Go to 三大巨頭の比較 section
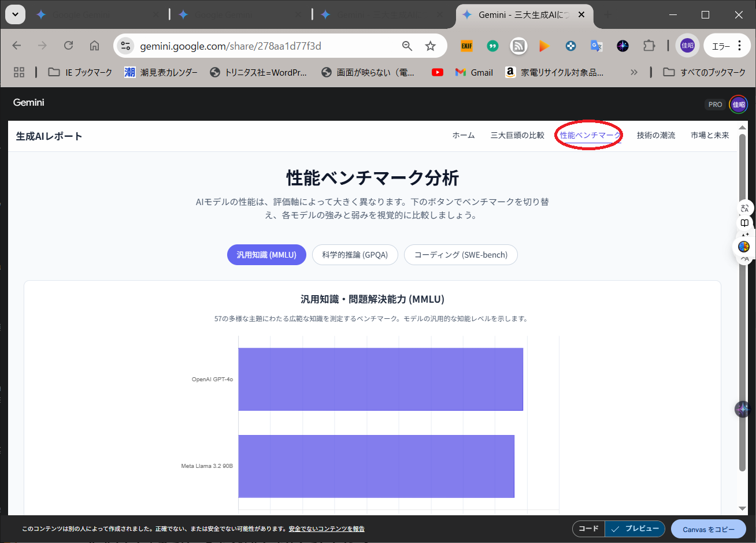The image size is (756, 543). coord(517,135)
